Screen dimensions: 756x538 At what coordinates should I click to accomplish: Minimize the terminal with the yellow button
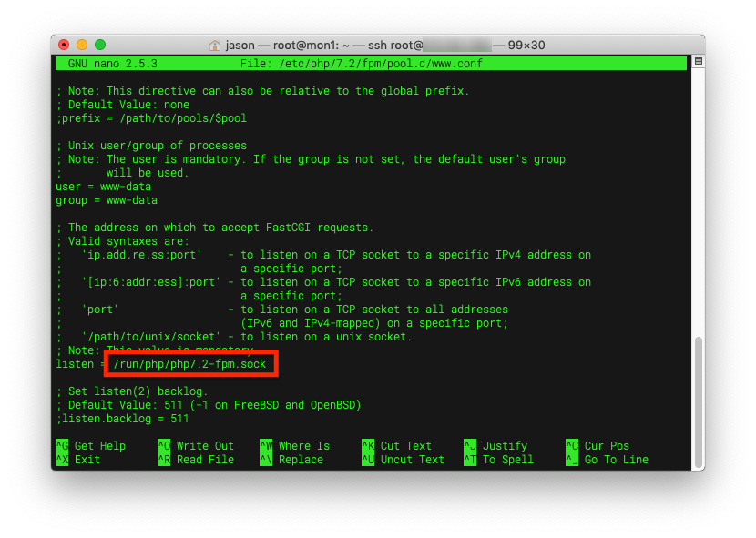tap(82, 45)
